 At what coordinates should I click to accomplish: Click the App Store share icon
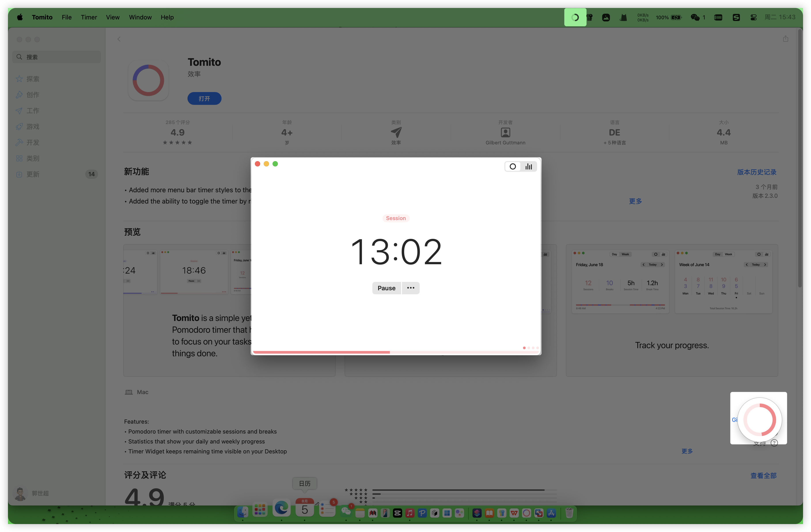pos(785,39)
